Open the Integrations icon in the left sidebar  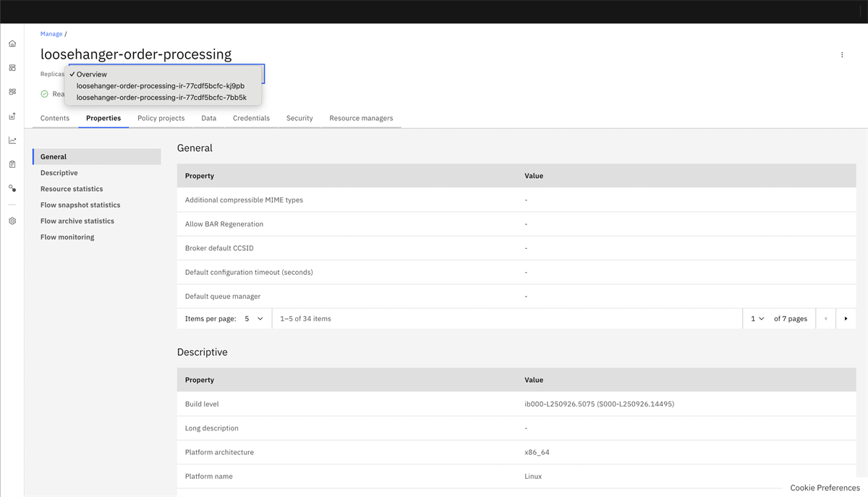coord(12,92)
